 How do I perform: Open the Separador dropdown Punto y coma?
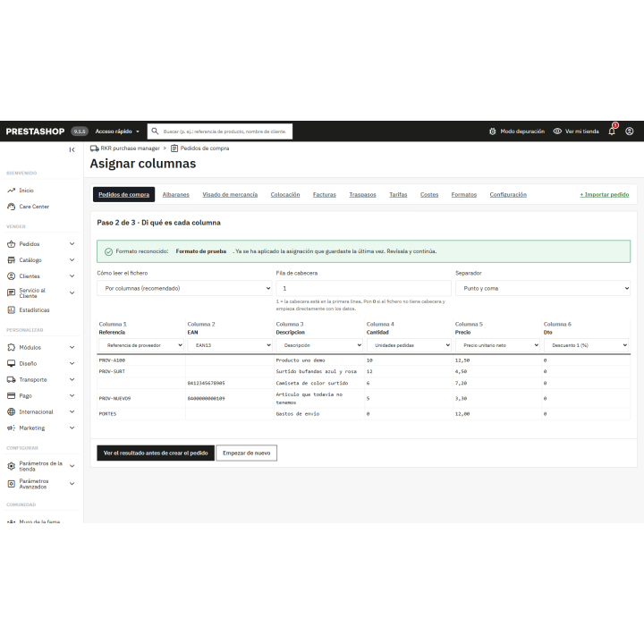click(x=543, y=288)
